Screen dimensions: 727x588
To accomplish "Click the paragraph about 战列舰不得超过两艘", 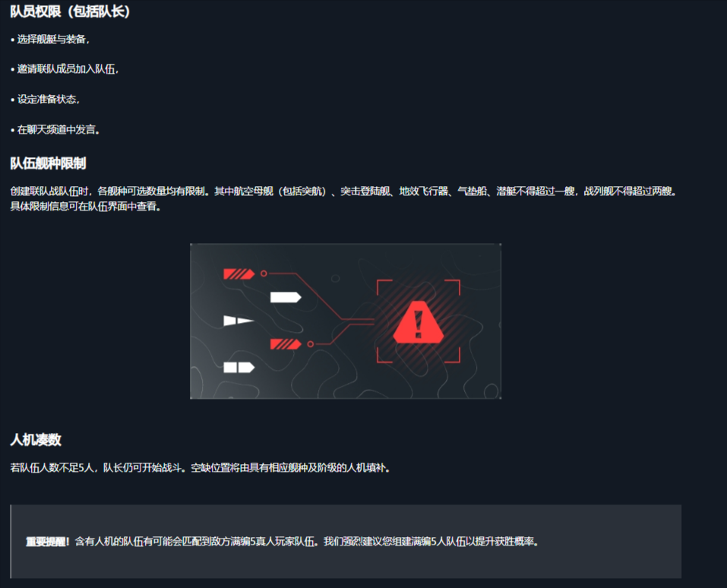I will coord(344,198).
